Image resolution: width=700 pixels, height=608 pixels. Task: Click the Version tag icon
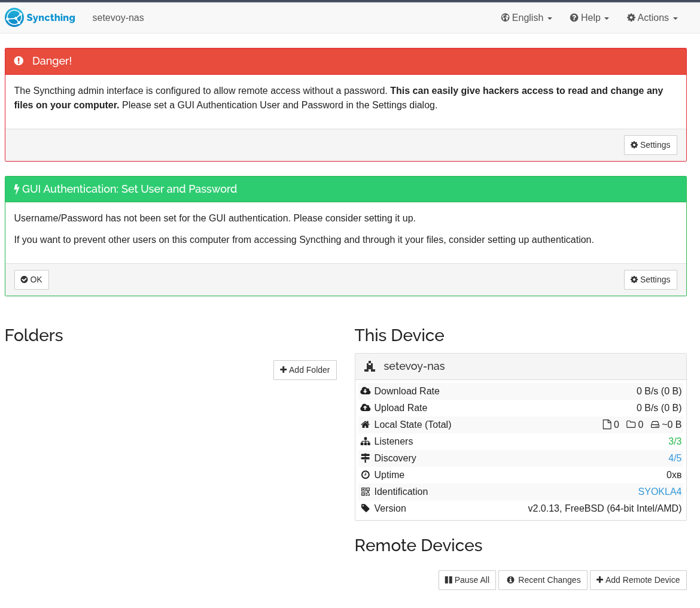coord(366,509)
